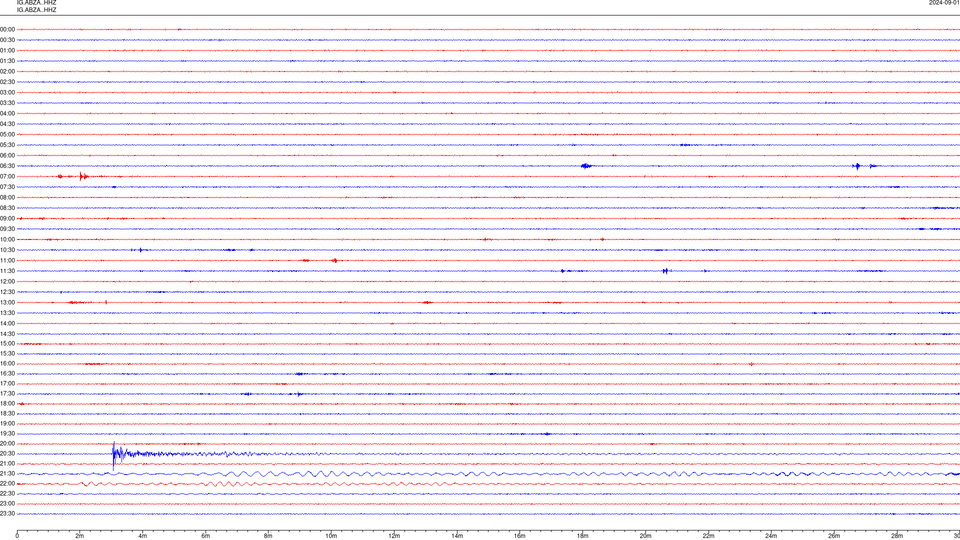Image resolution: width=960 pixels, height=540 pixels.
Task: Click the red burst near 10m on 11:00 trace
Action: tap(334, 261)
